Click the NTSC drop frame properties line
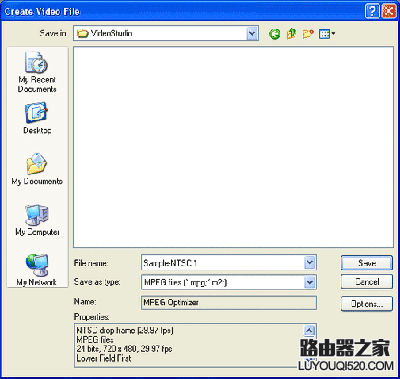This screenshot has width=400, height=379. pos(125,331)
